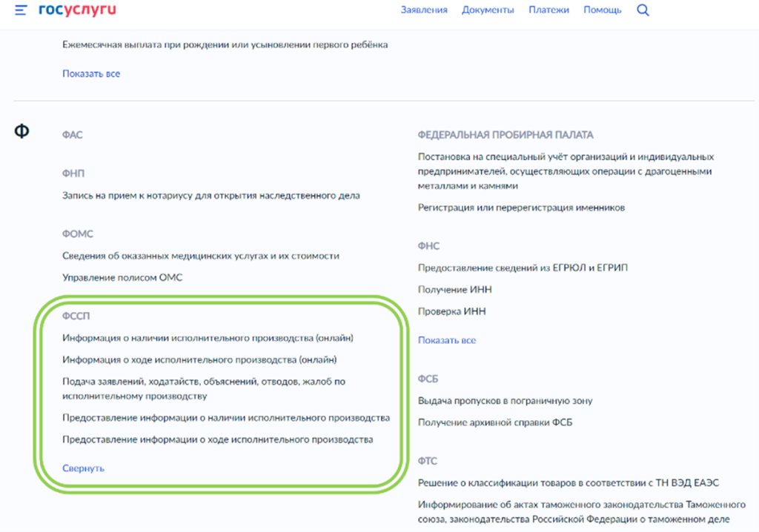759x532 pixels.
Task: Open search with the magnifier icon
Action: 642,10
